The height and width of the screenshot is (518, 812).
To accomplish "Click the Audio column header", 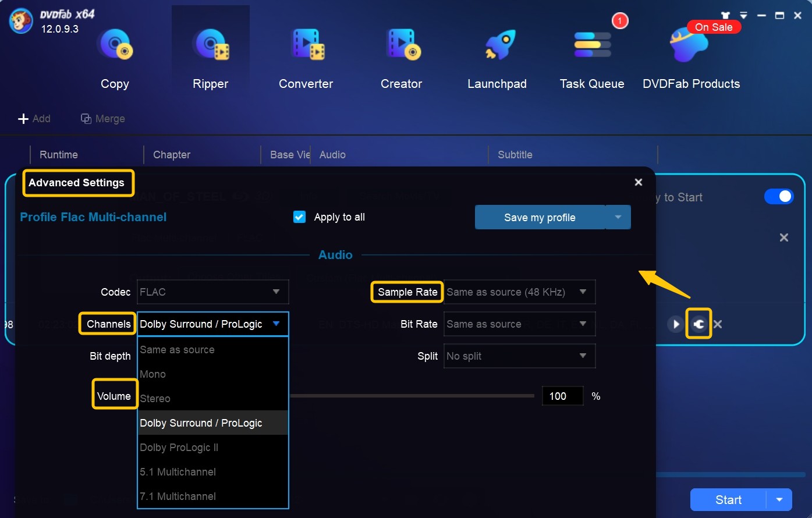I will coord(332,155).
